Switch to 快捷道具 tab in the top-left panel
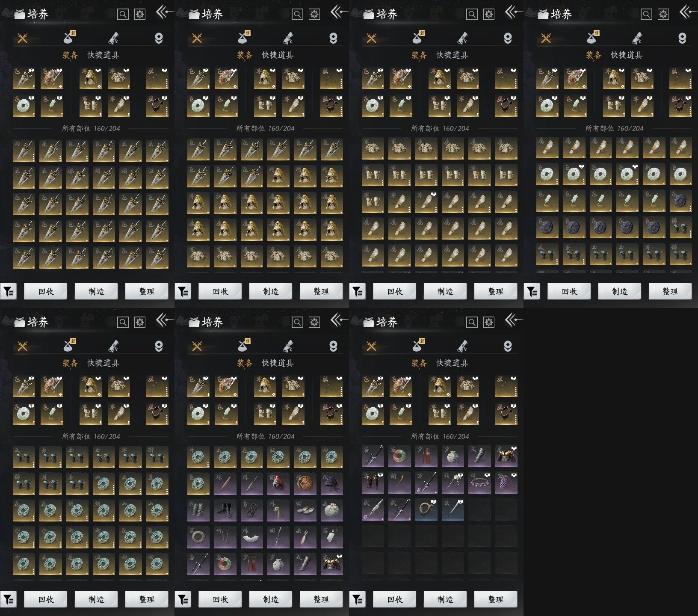 pyautogui.click(x=103, y=55)
